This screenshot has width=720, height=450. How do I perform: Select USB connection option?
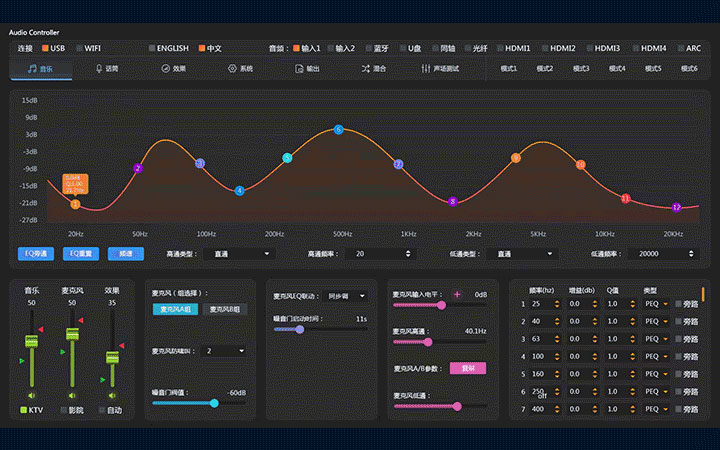53,48
